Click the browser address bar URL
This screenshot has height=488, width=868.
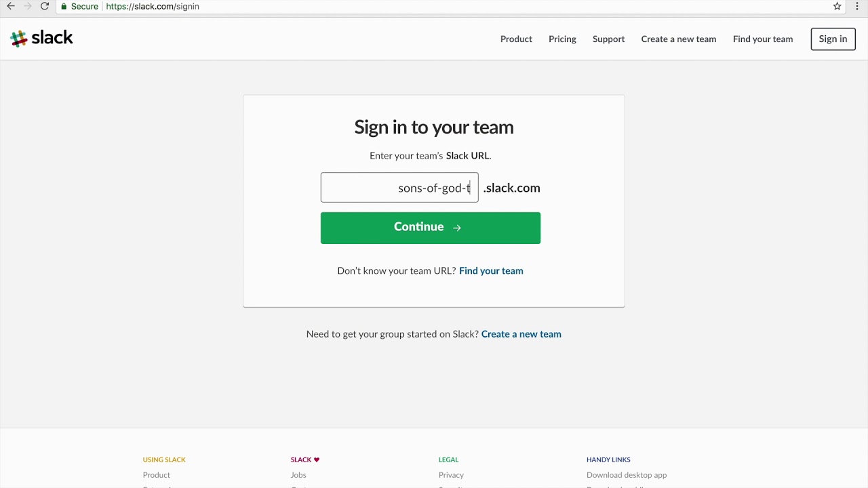pos(153,6)
